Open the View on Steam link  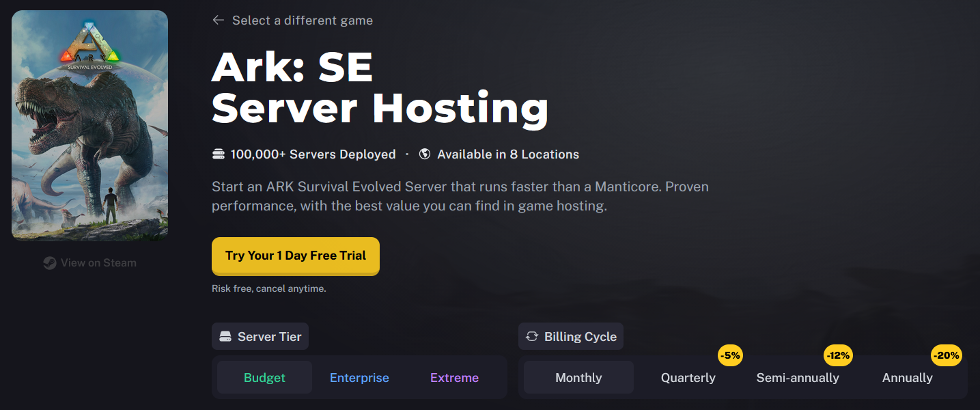point(98,263)
